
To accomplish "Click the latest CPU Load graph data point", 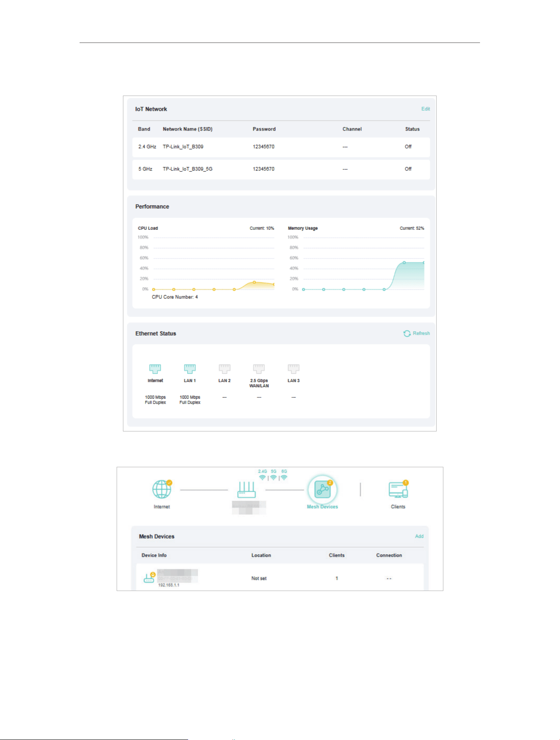I will [x=274, y=285].
